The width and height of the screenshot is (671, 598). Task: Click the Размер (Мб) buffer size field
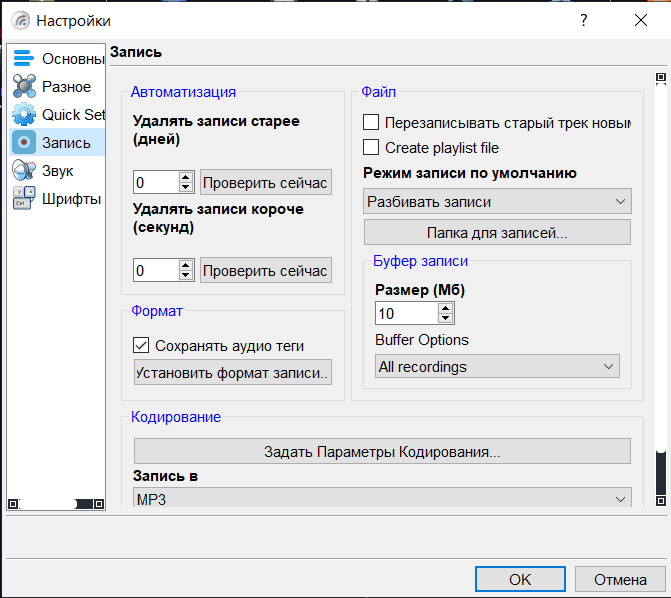(406, 314)
